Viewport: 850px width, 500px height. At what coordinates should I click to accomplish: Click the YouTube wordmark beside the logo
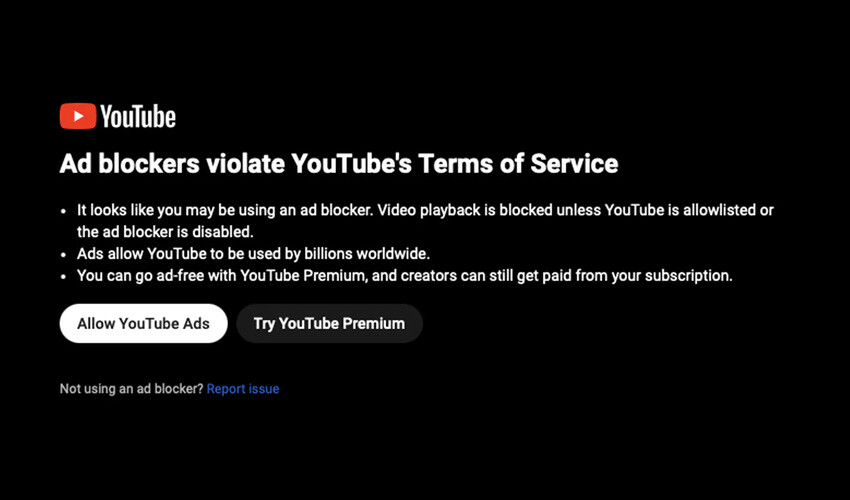pyautogui.click(x=138, y=117)
